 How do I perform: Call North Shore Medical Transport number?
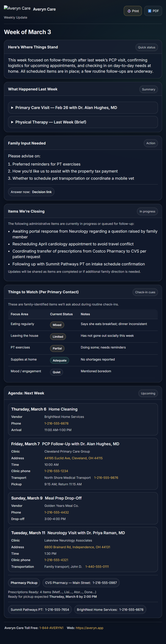click(106, 478)
